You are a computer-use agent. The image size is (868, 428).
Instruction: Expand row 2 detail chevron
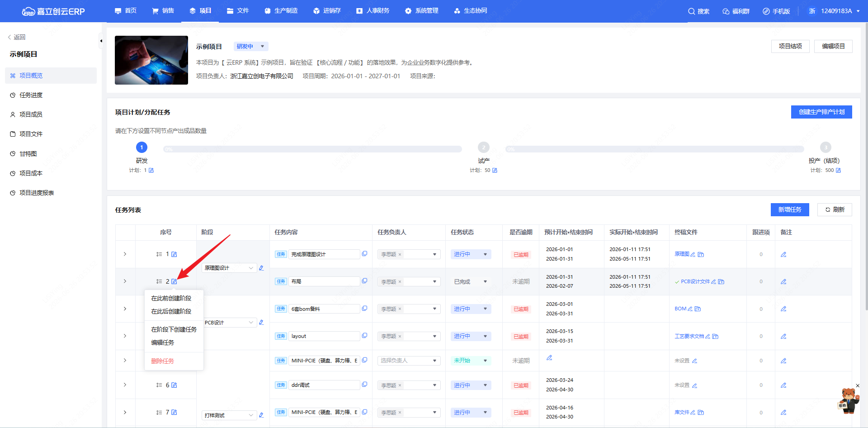point(125,281)
